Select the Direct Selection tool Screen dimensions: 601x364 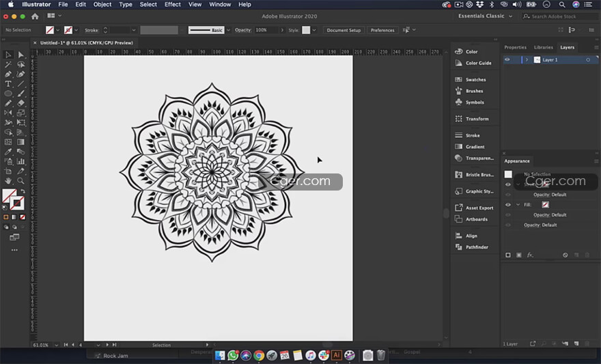(20, 55)
